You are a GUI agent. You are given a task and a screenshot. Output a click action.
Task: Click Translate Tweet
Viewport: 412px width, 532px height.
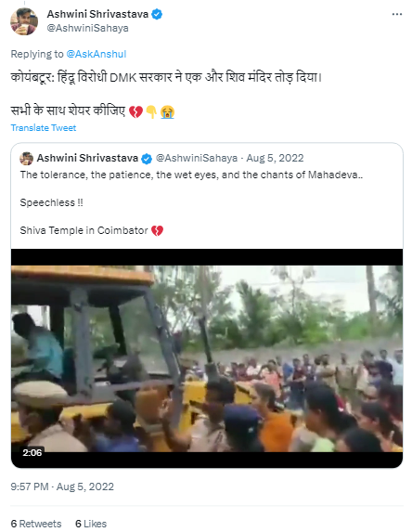coord(44,127)
